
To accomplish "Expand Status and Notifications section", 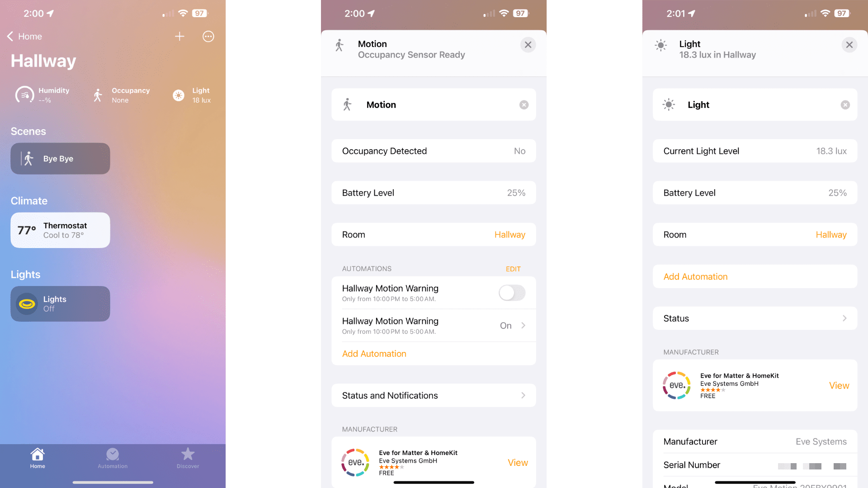I will pos(434,395).
